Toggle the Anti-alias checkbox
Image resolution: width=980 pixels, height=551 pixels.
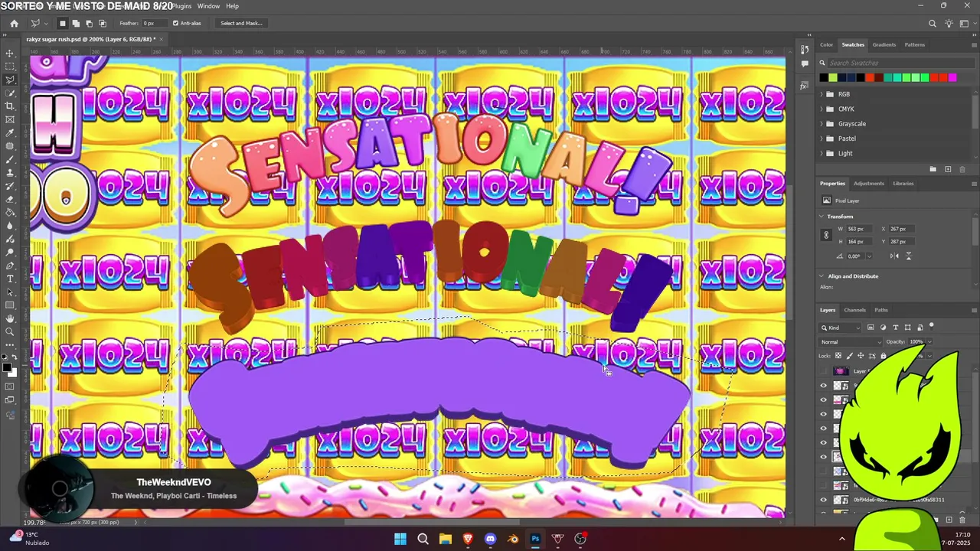[175, 23]
